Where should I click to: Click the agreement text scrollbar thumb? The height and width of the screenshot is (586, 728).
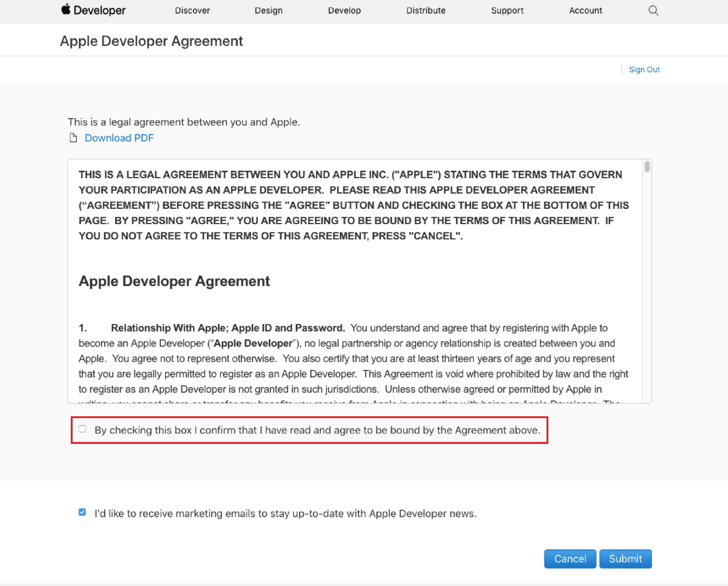tap(647, 167)
